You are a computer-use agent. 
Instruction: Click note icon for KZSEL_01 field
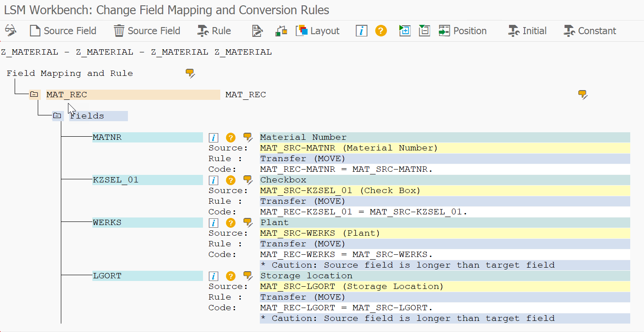point(248,180)
